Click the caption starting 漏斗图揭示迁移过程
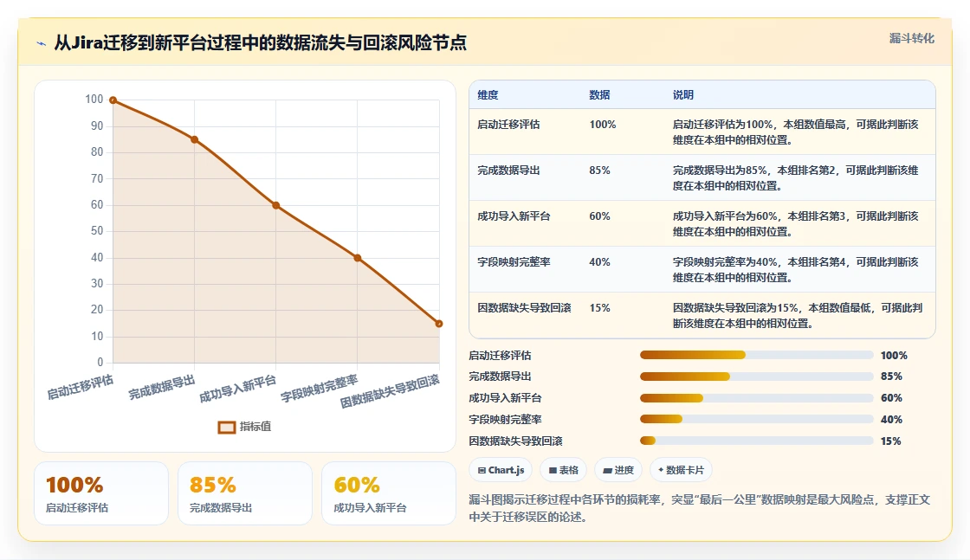Viewport: 970px width, 560px height. 700,508
